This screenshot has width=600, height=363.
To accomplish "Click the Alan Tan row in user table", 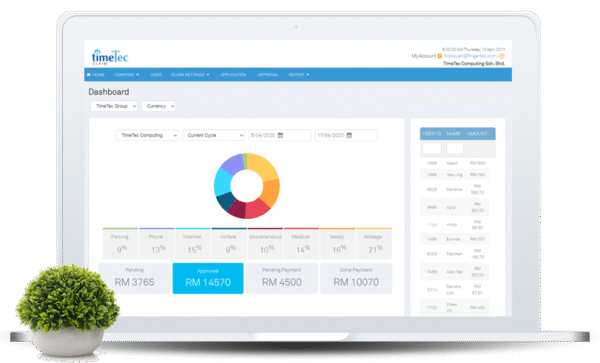I will [x=455, y=272].
